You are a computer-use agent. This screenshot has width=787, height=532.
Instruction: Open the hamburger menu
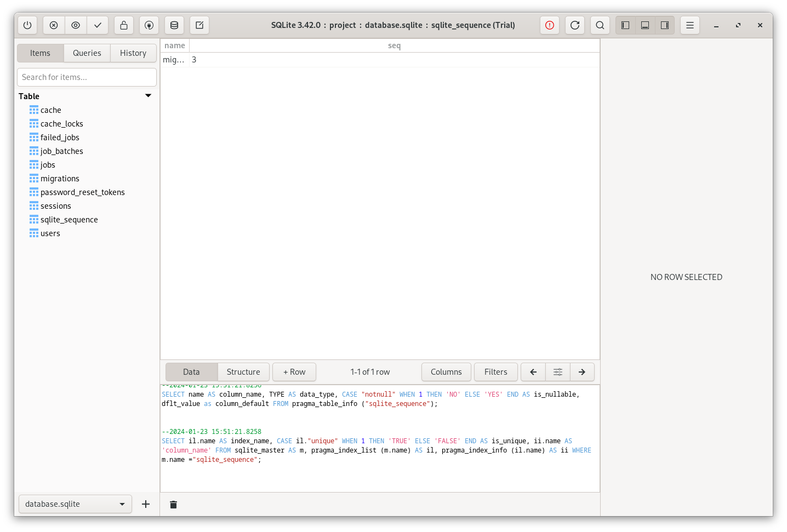point(690,25)
